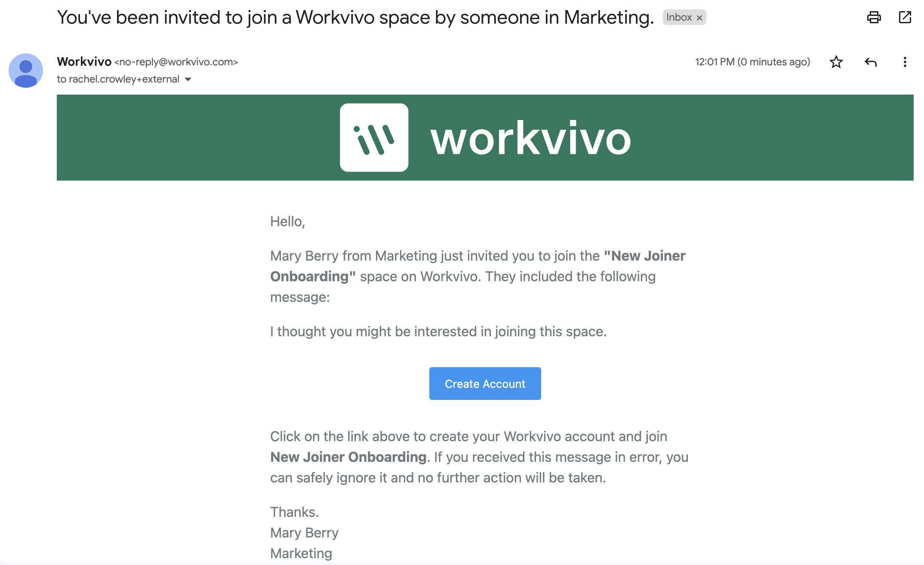Click the Mary Berry signature line
Screen dimensions: 924x565
tap(304, 533)
